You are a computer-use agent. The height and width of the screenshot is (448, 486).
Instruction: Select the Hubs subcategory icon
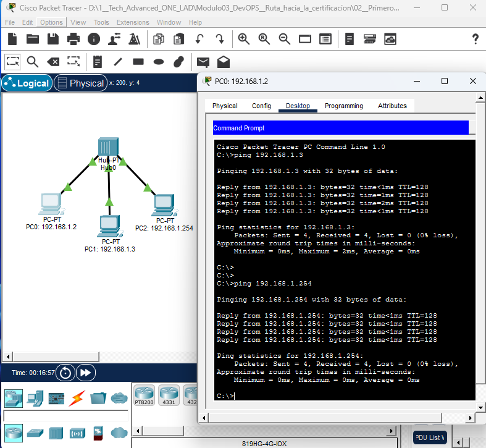pyautogui.click(x=56, y=433)
